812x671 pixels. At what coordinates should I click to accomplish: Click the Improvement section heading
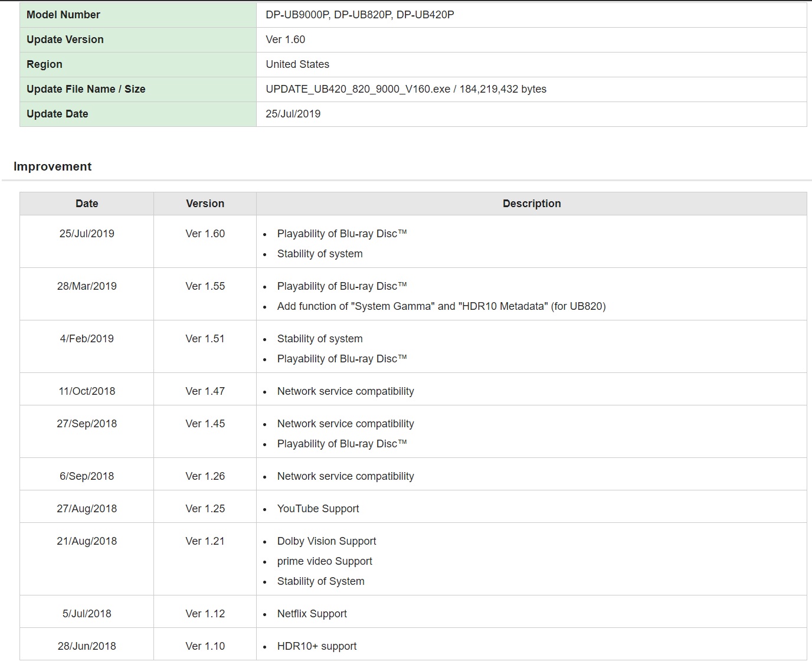point(53,166)
